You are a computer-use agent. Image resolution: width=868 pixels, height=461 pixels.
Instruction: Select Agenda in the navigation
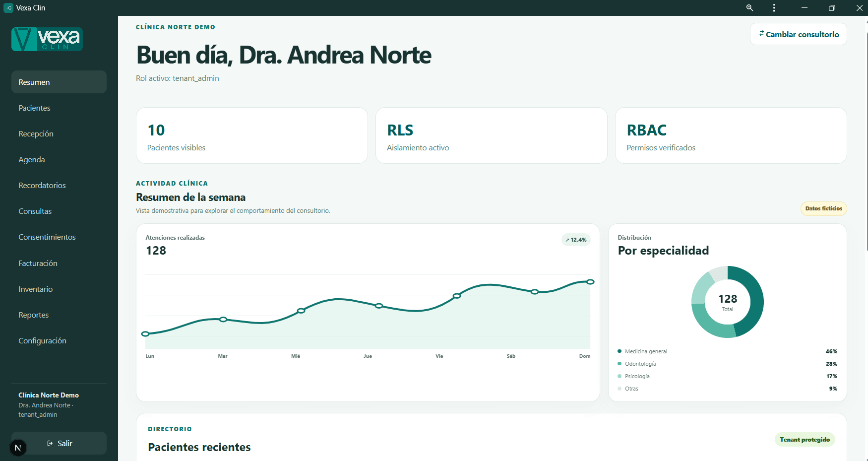(59, 159)
